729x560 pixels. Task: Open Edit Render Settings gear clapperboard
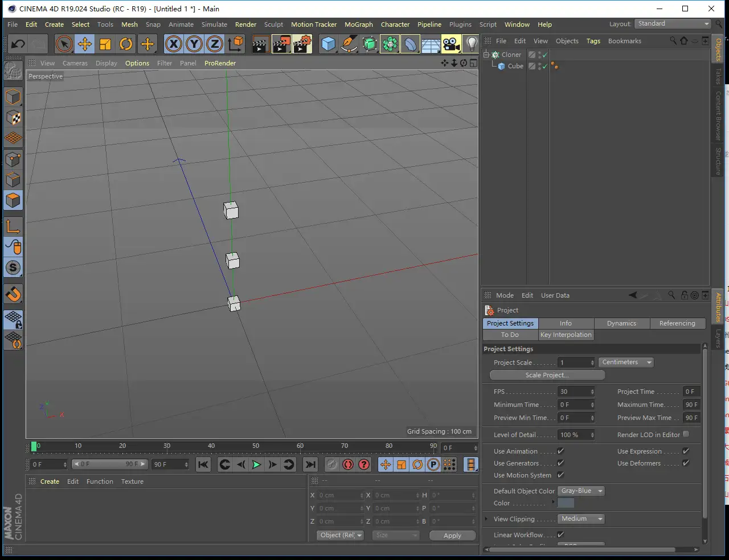pyautogui.click(x=302, y=44)
